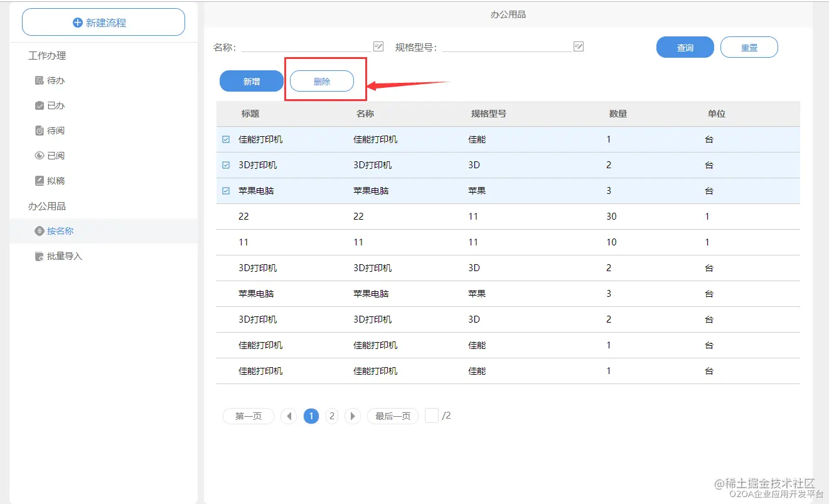This screenshot has width=829, height=504.
Task: Click the 拟稿 sidebar icon
Action: tap(39, 181)
